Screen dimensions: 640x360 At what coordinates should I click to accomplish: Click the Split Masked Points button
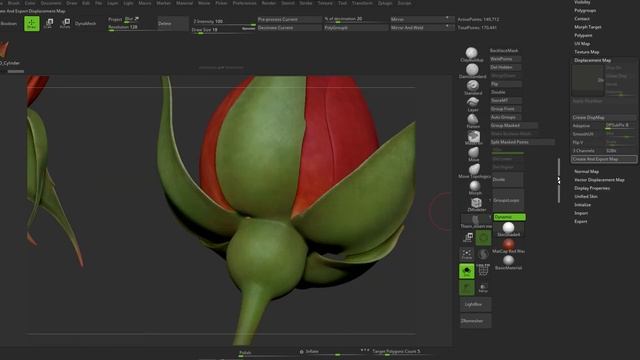522,142
